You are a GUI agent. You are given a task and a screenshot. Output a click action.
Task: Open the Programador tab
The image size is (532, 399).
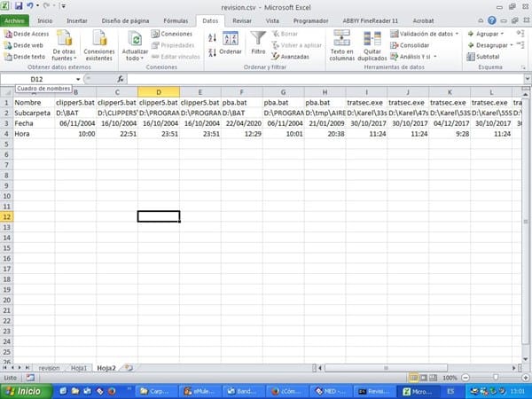tap(311, 21)
